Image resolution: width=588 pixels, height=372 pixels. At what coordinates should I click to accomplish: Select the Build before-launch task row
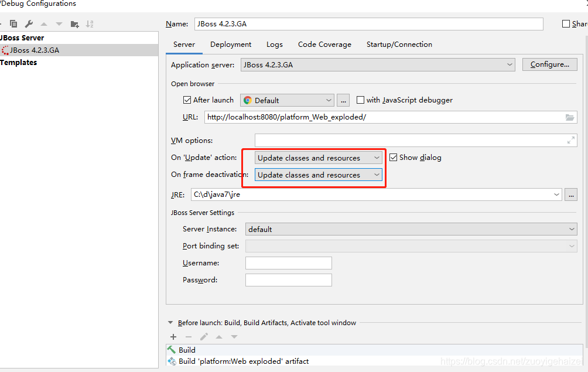coord(374,350)
